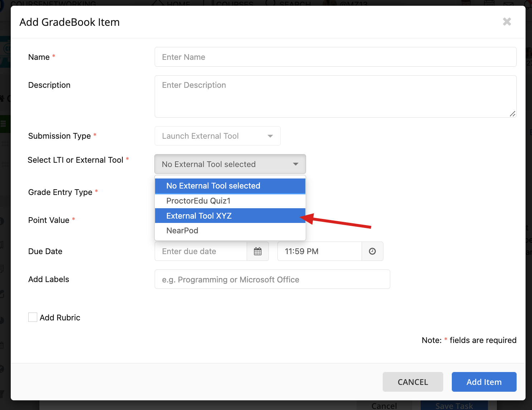Click the 'Grade Entry Type' label
Image resolution: width=532 pixels, height=410 pixels.
(x=60, y=192)
